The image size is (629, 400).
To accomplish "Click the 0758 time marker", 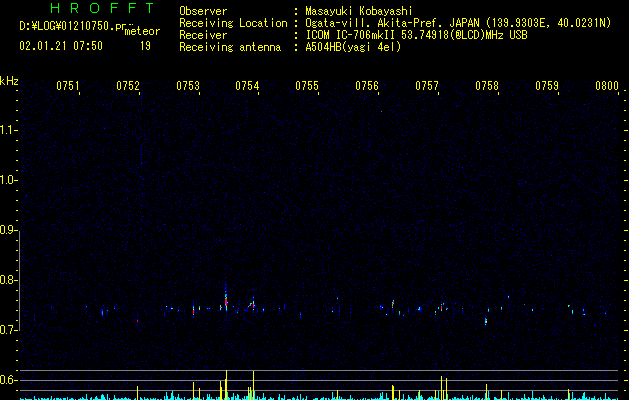I will [x=487, y=86].
